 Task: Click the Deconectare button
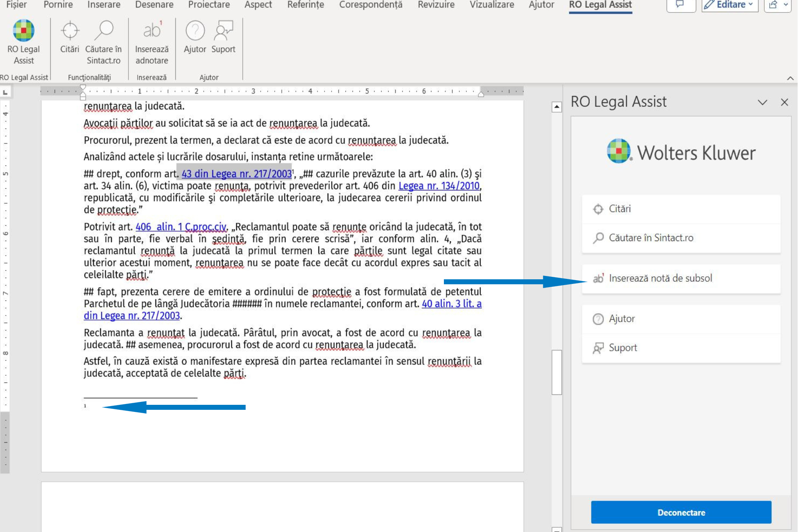coord(681,512)
